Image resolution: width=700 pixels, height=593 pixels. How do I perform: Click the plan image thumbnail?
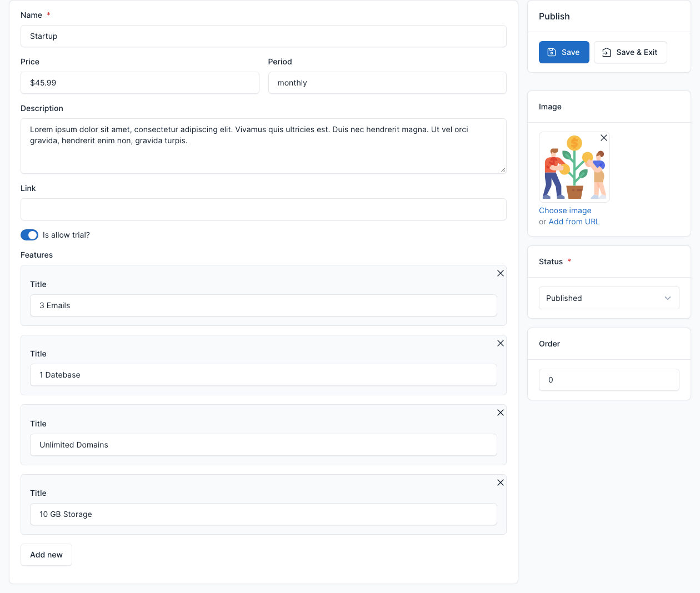(574, 167)
